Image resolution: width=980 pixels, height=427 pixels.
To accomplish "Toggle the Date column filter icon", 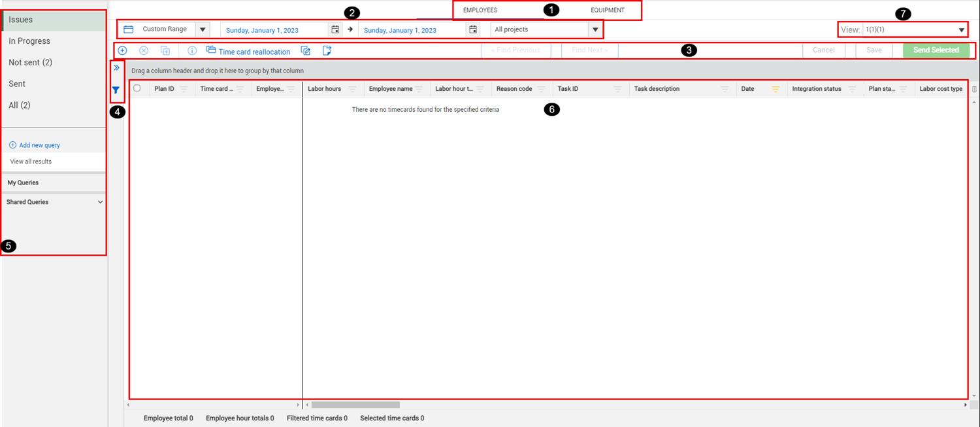I will (776, 89).
